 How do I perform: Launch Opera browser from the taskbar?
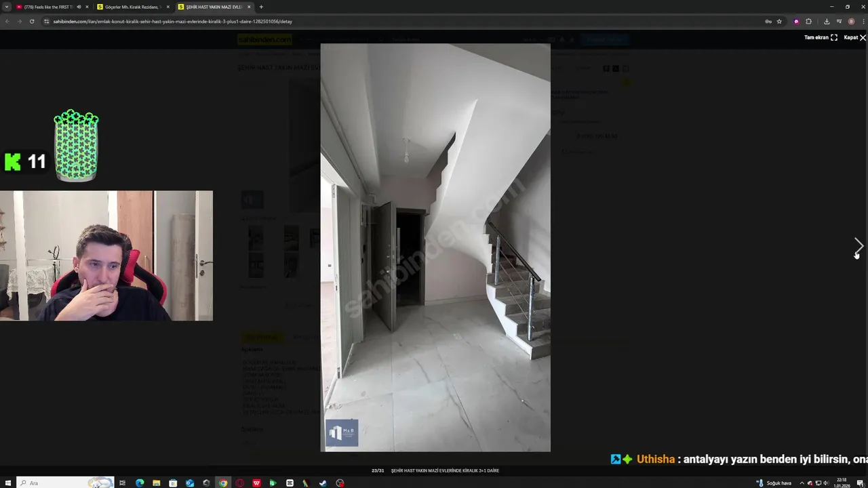click(240, 483)
